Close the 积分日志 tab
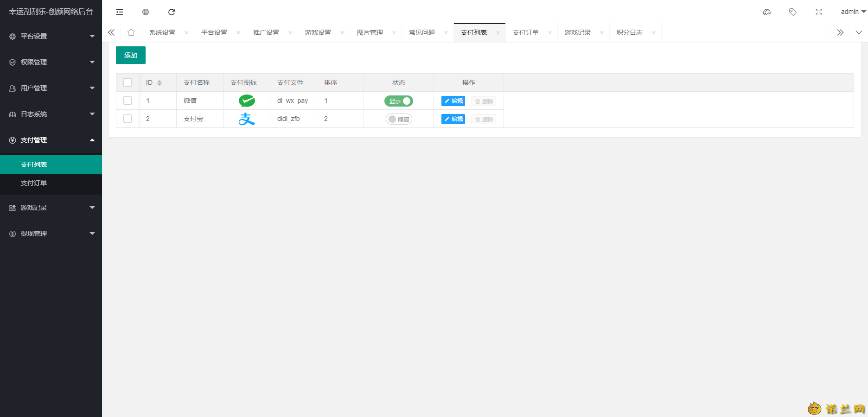 [654, 32]
